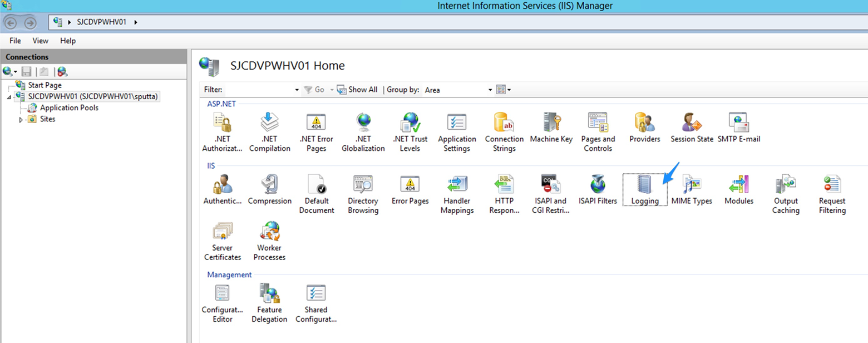Open the Default Document feature
This screenshot has width=868, height=343.
pos(317,194)
